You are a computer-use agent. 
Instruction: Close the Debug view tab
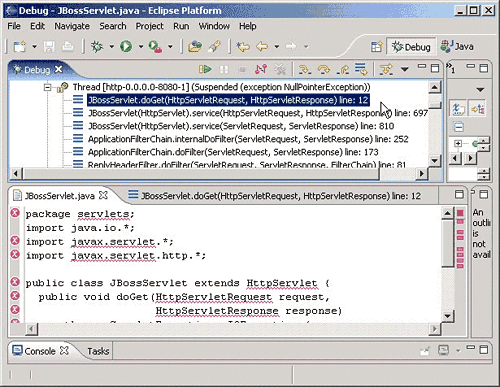pyautogui.click(x=58, y=69)
